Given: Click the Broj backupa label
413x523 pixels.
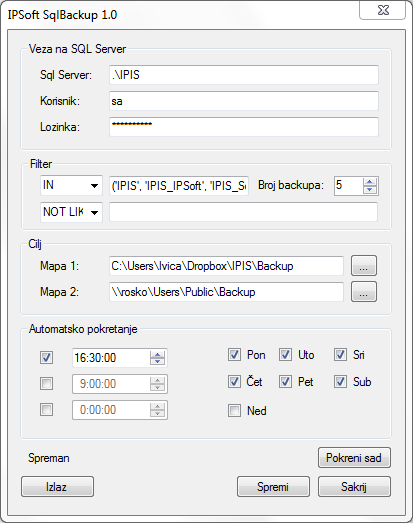Looking at the screenshot, I should click(291, 185).
